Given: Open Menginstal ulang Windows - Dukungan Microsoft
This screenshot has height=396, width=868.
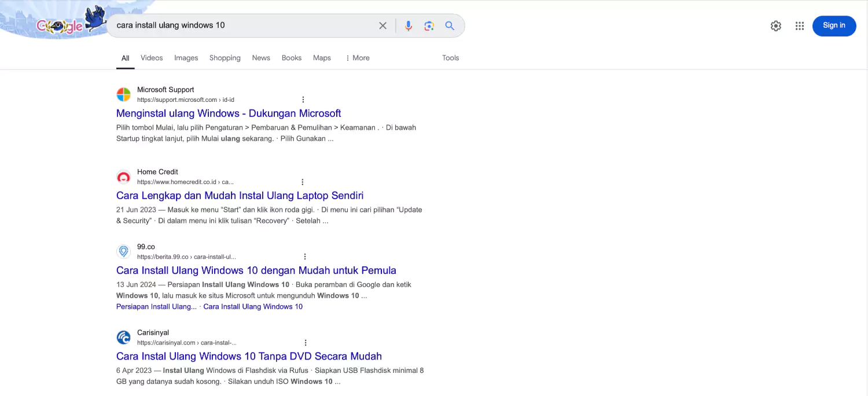Looking at the screenshot, I should pyautogui.click(x=229, y=113).
